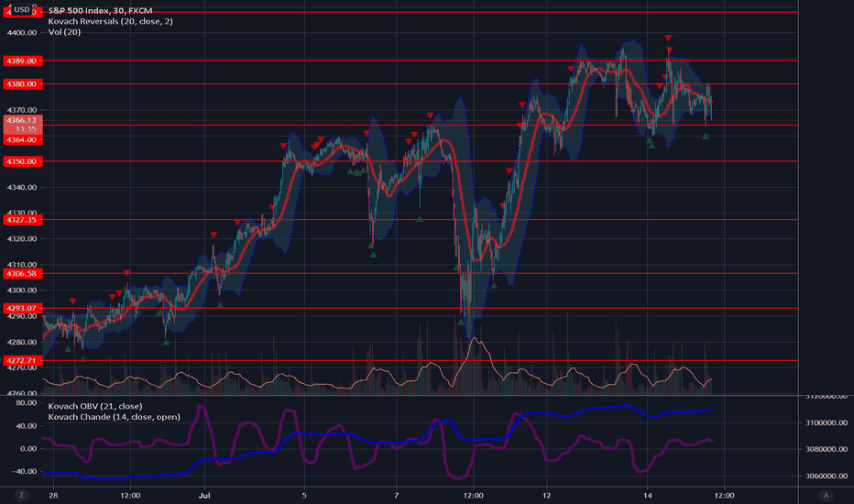
Task: Click the current price 4366.13 label
Action: click(23, 125)
